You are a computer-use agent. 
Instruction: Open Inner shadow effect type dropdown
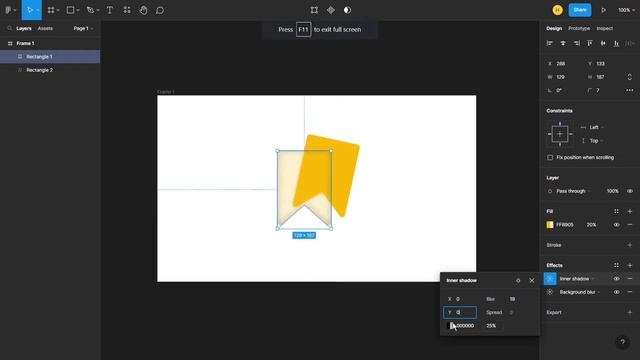(577, 279)
